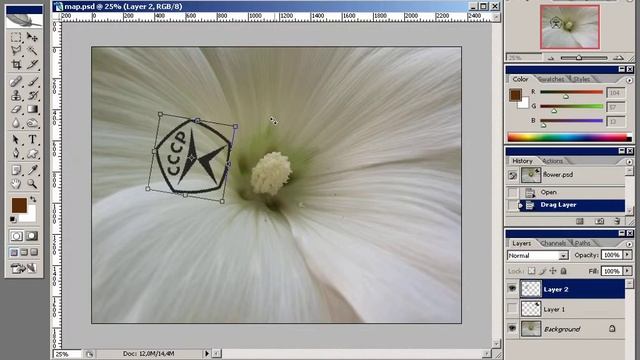Select the Gradient tool

pyautogui.click(x=32, y=109)
